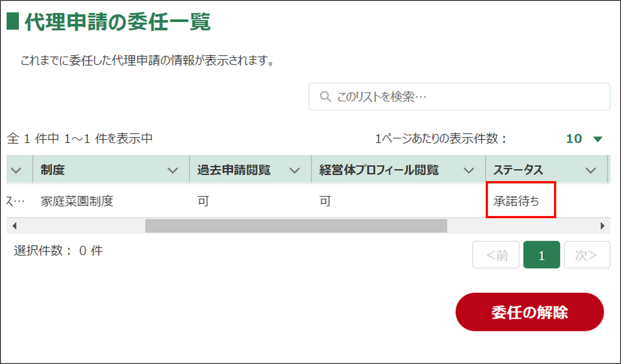This screenshot has width=621, height=364.
Task: Click the horizontal scrollbar thumb
Action: pos(296,226)
